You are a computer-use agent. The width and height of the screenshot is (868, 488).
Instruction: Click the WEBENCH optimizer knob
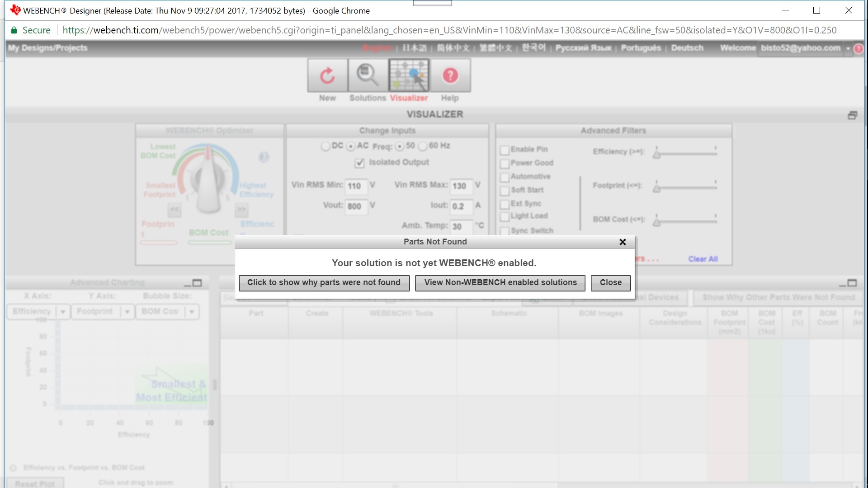208,180
